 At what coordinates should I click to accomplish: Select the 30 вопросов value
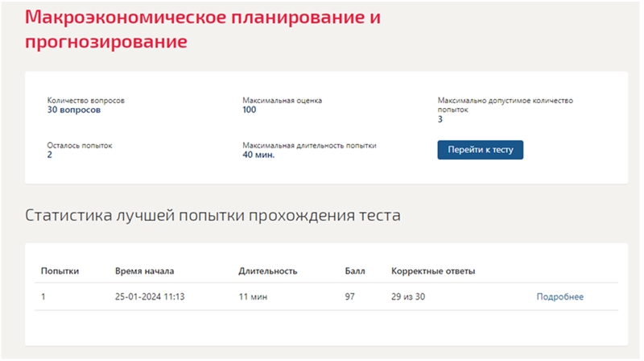pos(74,110)
